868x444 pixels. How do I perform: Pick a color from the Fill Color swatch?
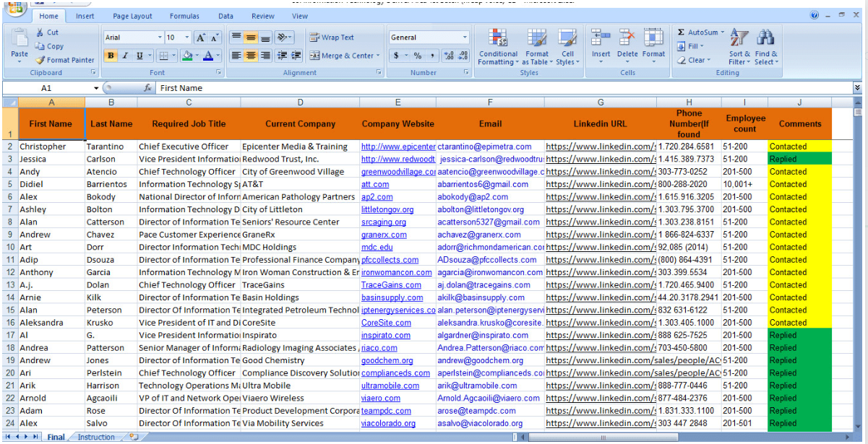point(187,56)
